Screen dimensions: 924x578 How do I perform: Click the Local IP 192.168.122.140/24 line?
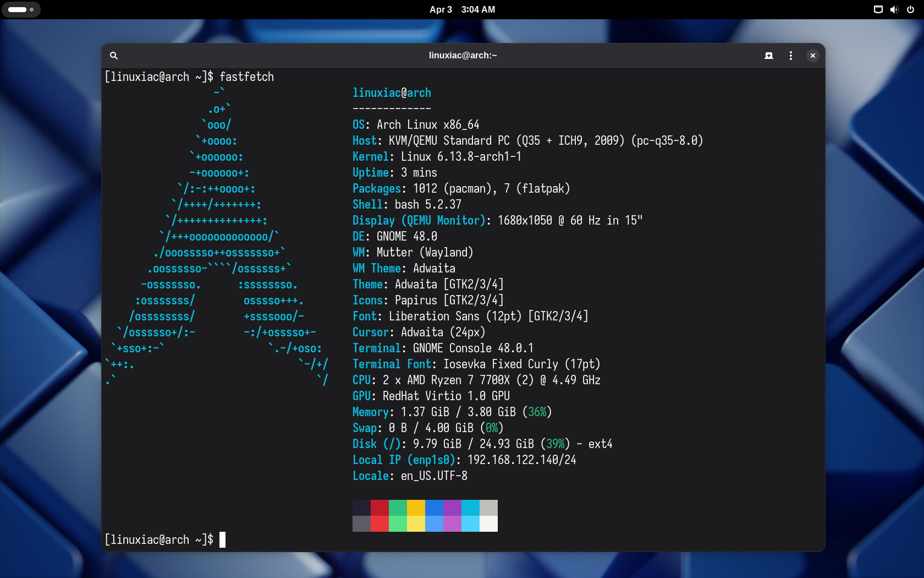pos(464,460)
